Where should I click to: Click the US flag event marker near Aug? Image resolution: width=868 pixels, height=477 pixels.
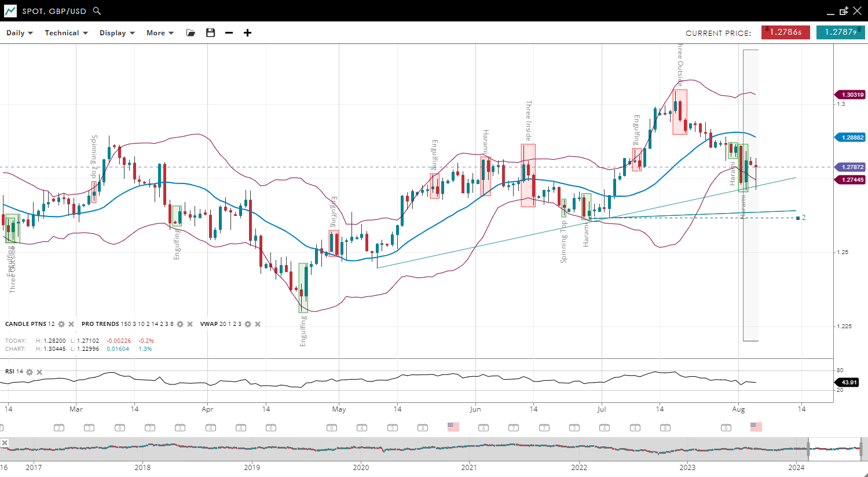[756, 427]
